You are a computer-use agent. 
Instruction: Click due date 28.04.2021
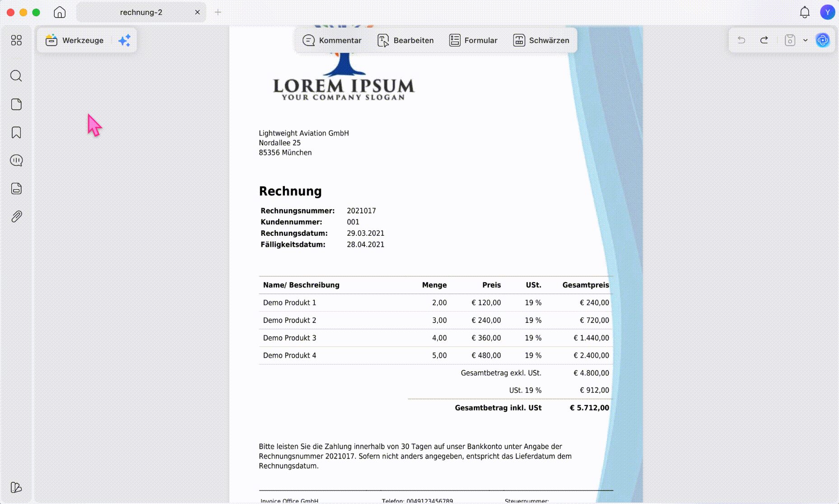click(365, 245)
